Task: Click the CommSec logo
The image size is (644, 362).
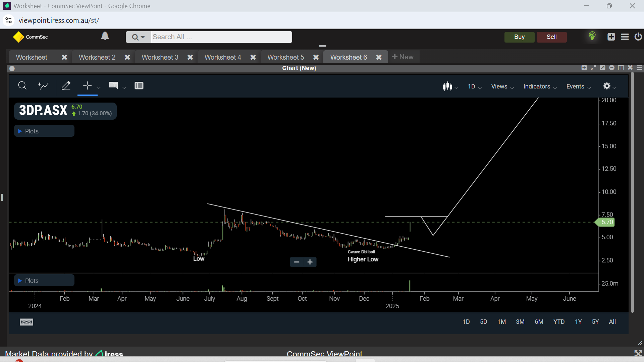Action: pos(30,37)
